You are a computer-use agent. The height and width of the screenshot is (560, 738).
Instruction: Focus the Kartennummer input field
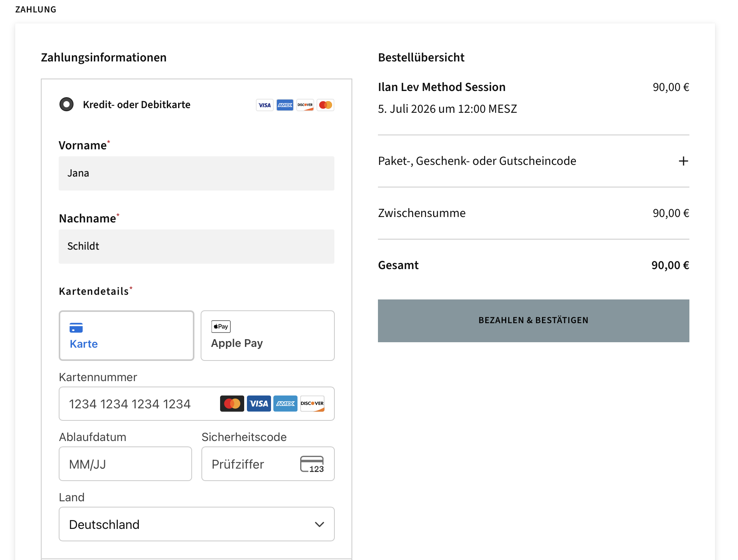point(196,404)
